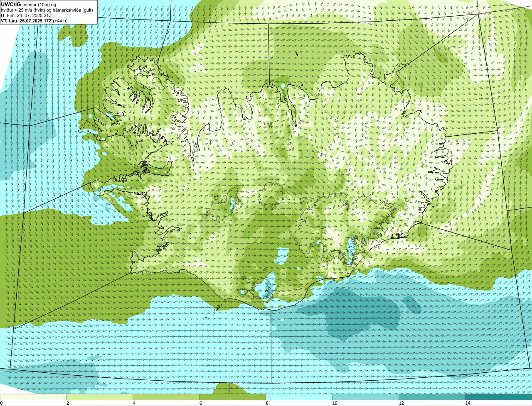Click the '6' label on the color scale
532x406 pixels.
click(x=200, y=403)
